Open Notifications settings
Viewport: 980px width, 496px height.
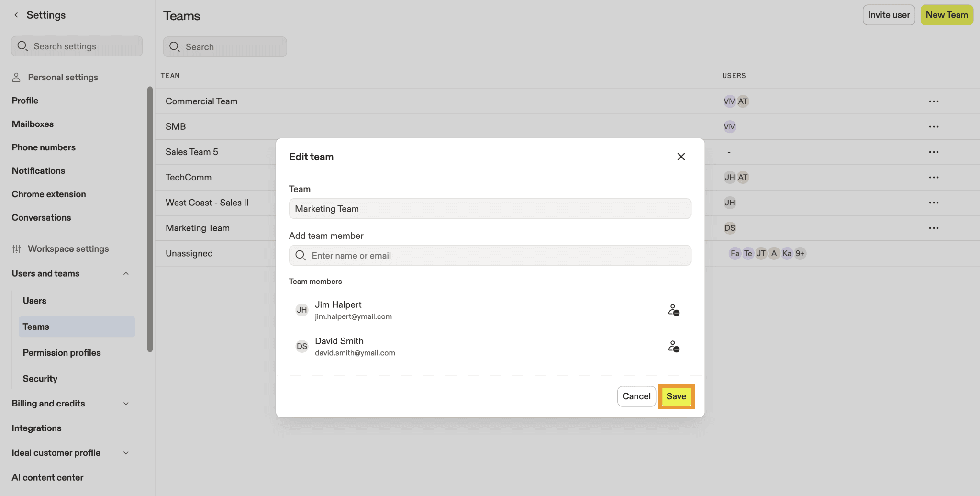pyautogui.click(x=38, y=171)
